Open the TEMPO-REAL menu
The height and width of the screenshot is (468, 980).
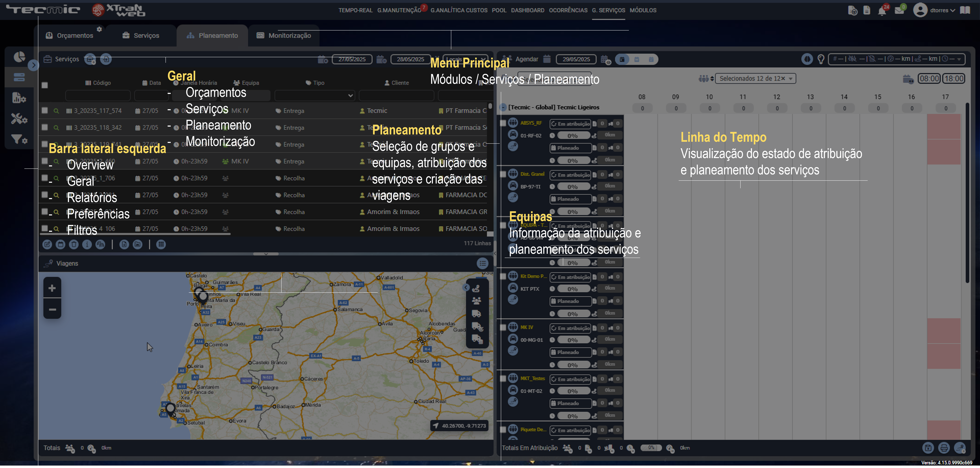tap(355, 10)
